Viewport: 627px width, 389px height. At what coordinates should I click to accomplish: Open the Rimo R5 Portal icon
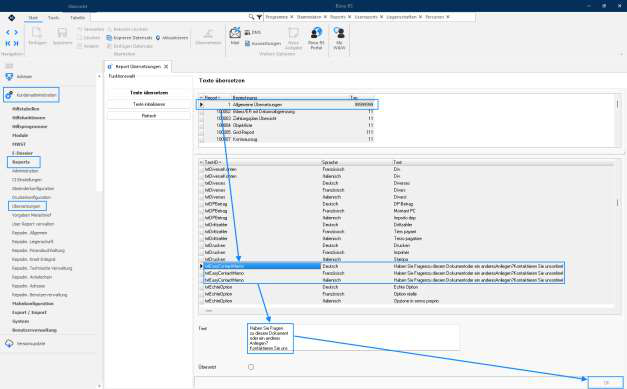(316, 33)
